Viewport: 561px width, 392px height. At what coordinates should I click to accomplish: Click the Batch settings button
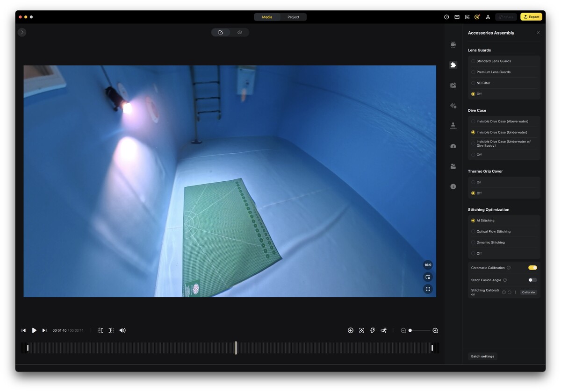(x=482, y=356)
